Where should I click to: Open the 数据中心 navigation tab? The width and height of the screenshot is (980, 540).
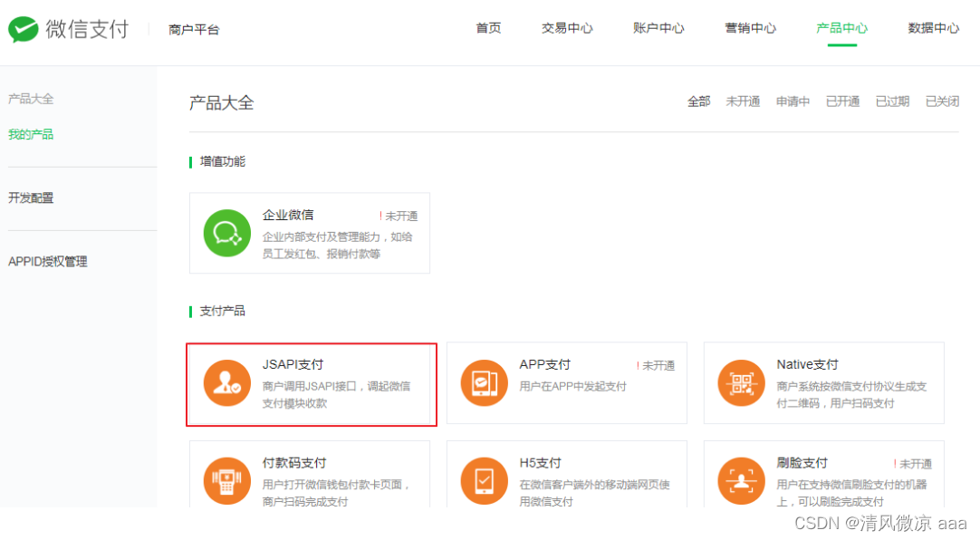933,28
